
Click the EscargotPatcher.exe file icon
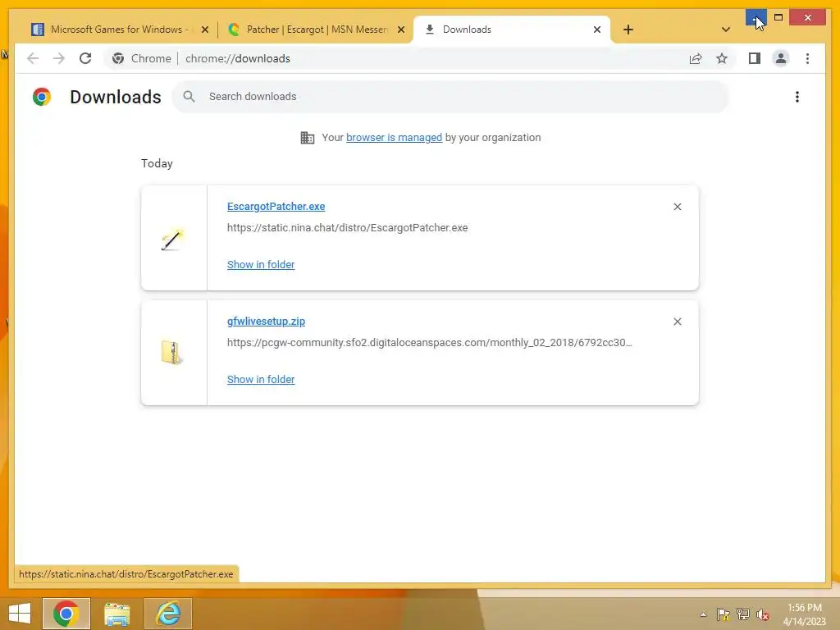pyautogui.click(x=172, y=239)
